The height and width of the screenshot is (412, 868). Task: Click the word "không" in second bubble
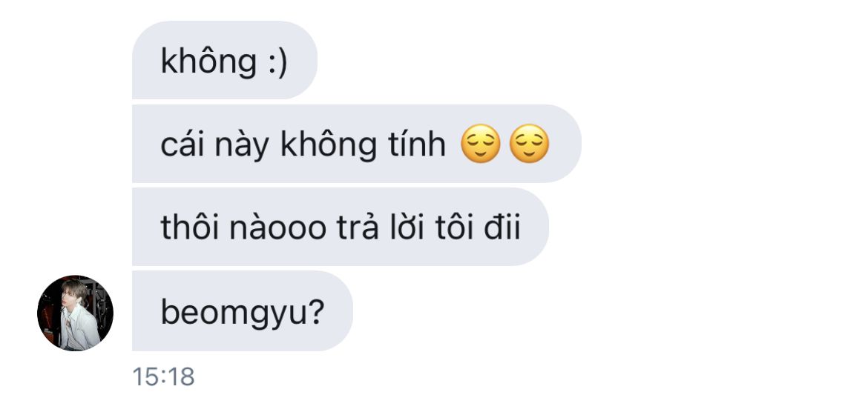pyautogui.click(x=328, y=144)
